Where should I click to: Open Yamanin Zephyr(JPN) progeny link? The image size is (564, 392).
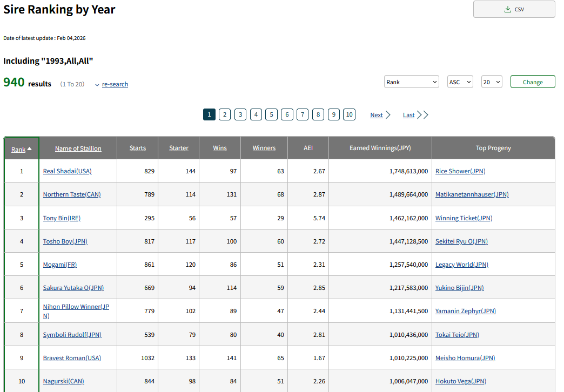466,311
